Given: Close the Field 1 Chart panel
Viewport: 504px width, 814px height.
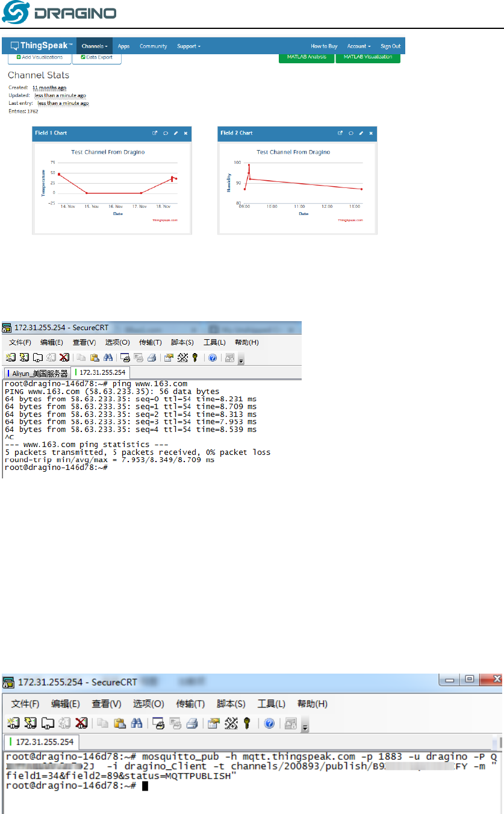Looking at the screenshot, I should click(x=185, y=133).
